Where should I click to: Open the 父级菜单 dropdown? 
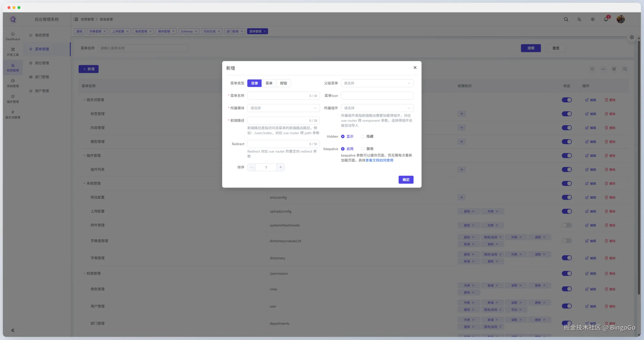[x=377, y=83]
